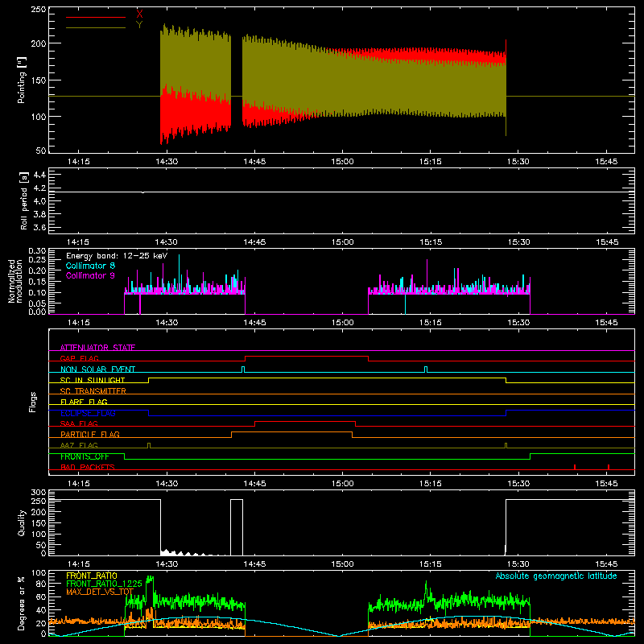This screenshot has height=644, width=644.
Task: Click the 4.4 tick label on Roll period axis
Action: point(39,175)
